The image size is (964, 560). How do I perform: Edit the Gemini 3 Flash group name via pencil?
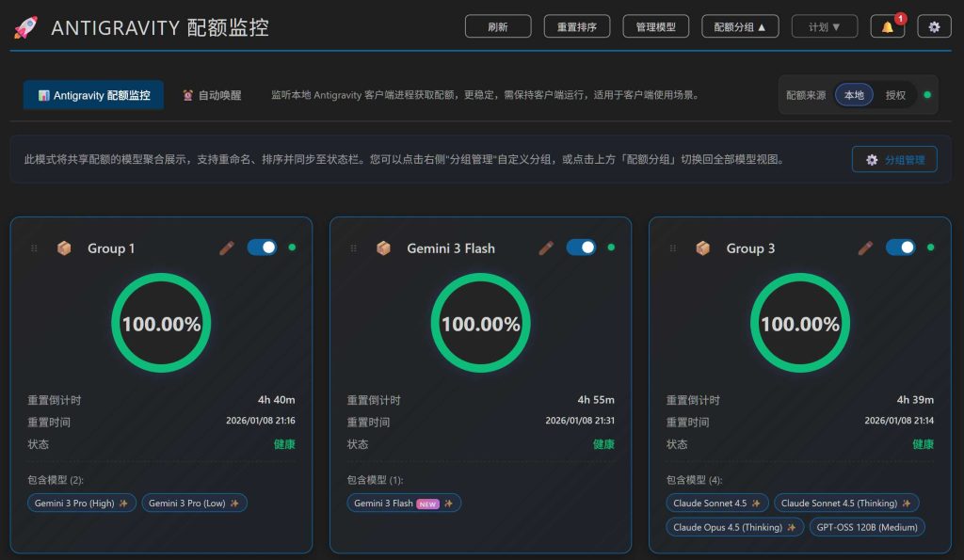coord(545,248)
